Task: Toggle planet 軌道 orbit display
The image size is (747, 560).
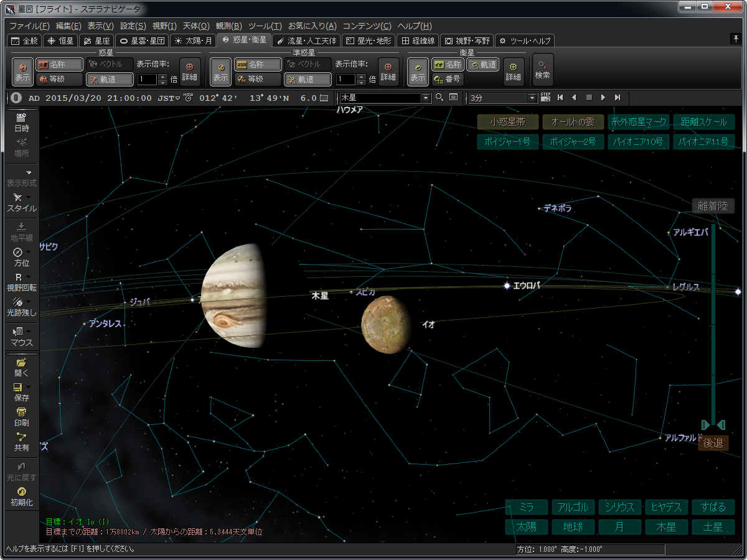Action: click(110, 79)
